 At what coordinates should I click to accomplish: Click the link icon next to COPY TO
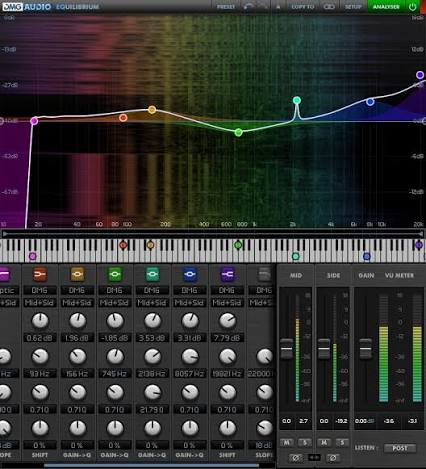click(329, 7)
